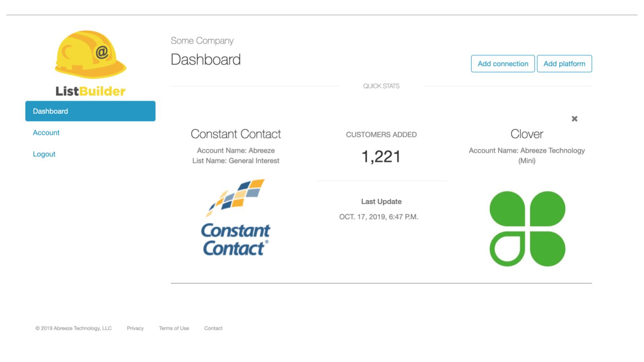The image size is (644, 362).
Task: View the Terms of Use
Action: click(174, 328)
